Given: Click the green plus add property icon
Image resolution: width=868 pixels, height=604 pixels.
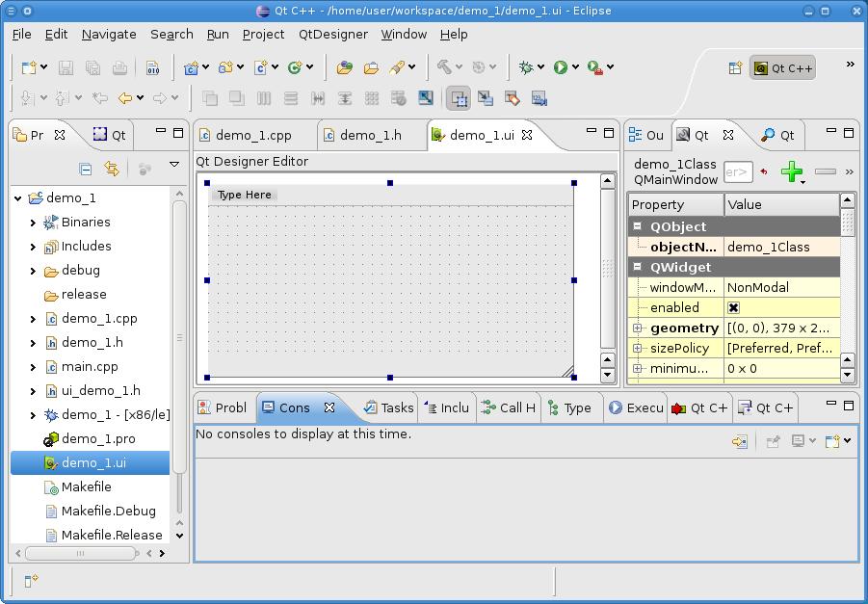Looking at the screenshot, I should [791, 172].
